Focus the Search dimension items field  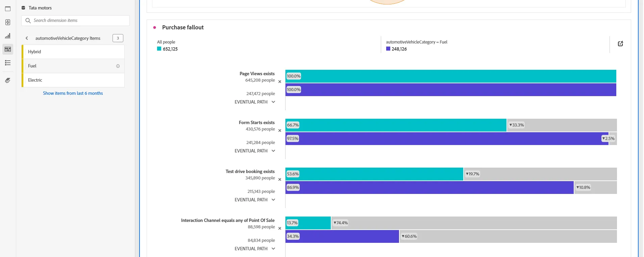75,21
